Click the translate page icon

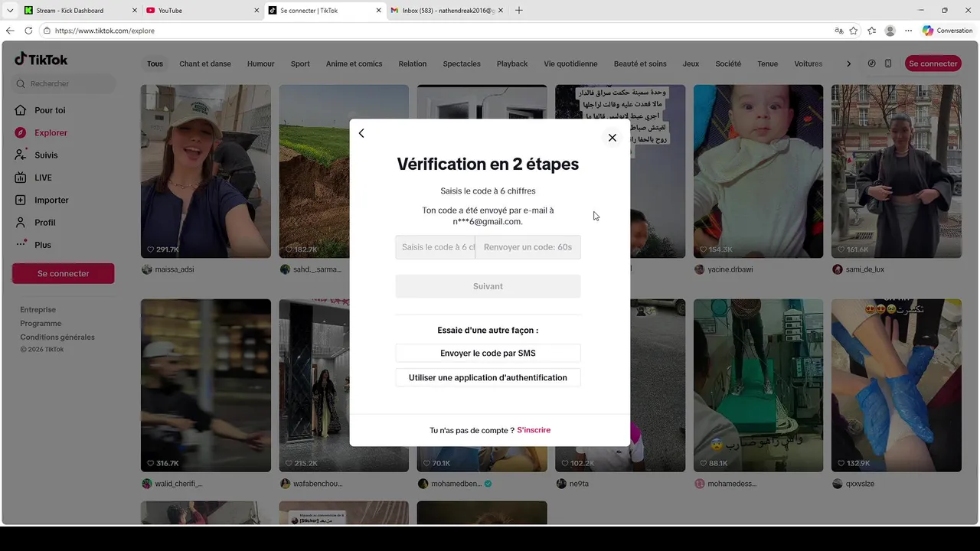[x=839, y=31]
